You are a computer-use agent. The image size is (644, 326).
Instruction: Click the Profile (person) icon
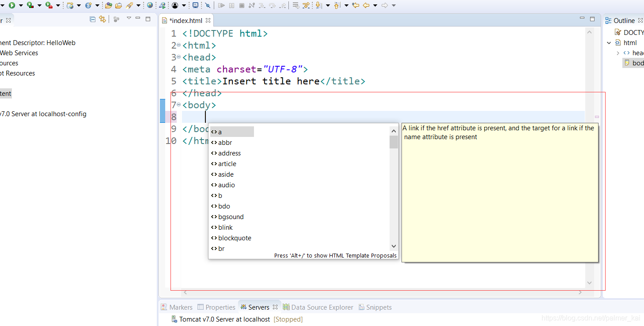(x=175, y=5)
